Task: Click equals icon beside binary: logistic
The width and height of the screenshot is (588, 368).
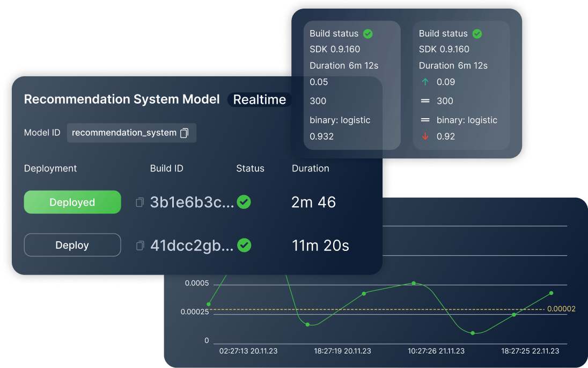Action: pos(425,120)
